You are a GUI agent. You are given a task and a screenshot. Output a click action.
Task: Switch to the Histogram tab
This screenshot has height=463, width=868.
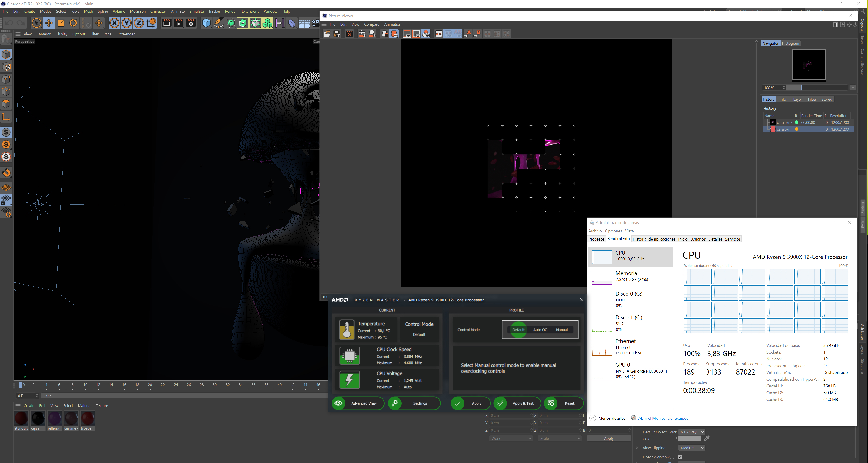pos(790,44)
